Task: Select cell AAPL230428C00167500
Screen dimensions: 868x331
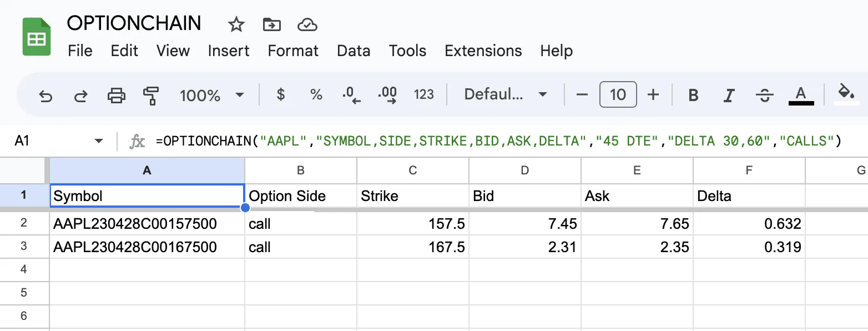Action: tap(147, 247)
